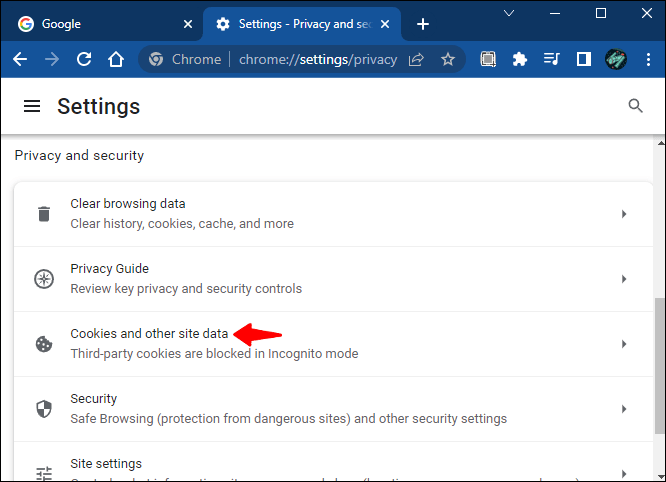Click the scrollbar up arrow

661,144
